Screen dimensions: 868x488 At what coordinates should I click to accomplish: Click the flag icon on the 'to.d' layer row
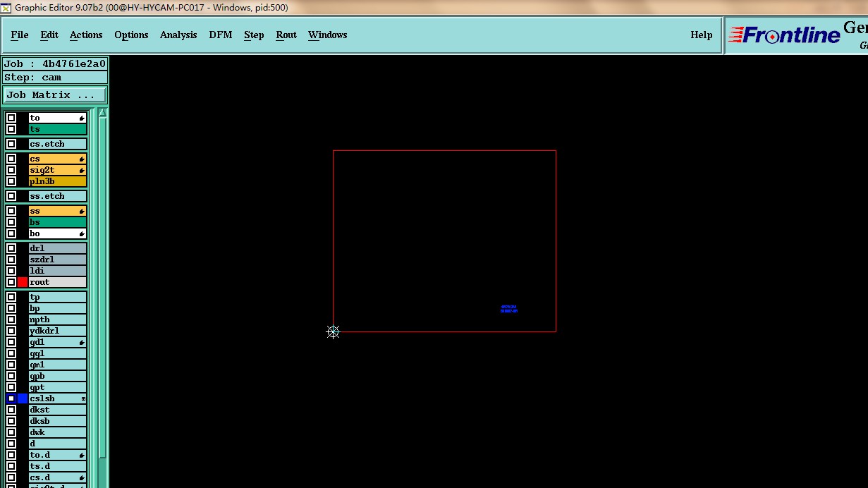click(82, 456)
